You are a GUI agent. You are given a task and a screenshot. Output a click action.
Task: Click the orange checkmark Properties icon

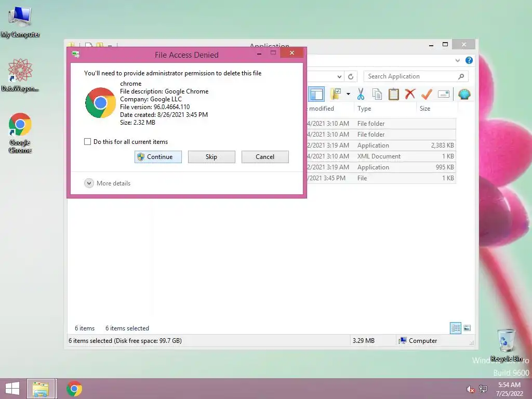coord(427,94)
